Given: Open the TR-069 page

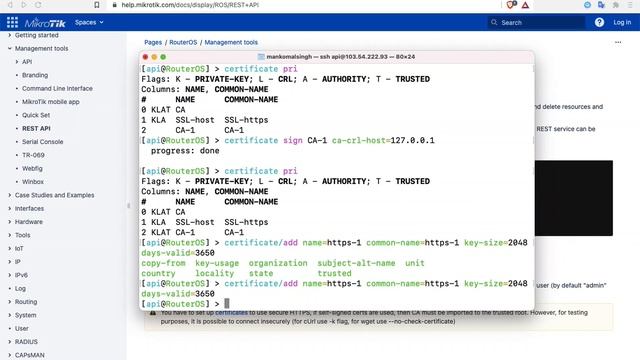Looking at the screenshot, I should (33, 155).
